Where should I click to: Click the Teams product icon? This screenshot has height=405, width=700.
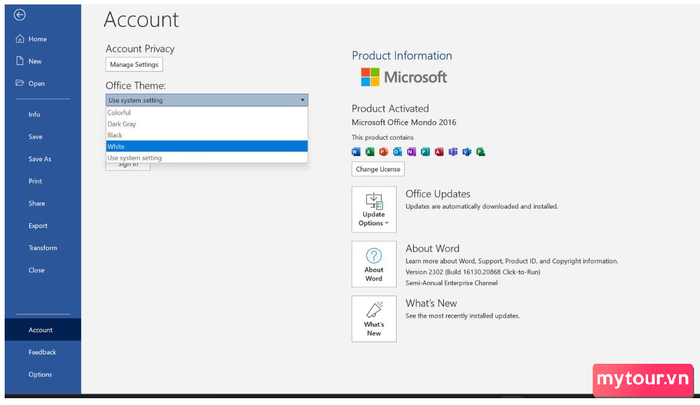pos(453,152)
